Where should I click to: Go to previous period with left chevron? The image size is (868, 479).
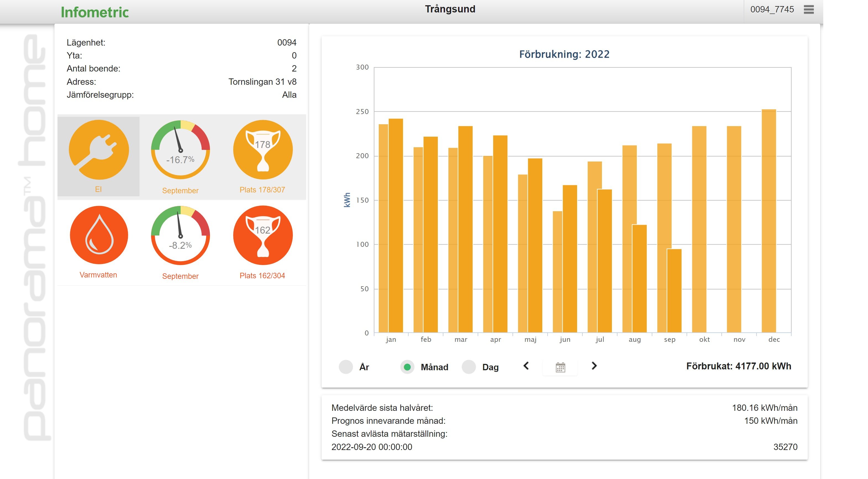pos(526,366)
